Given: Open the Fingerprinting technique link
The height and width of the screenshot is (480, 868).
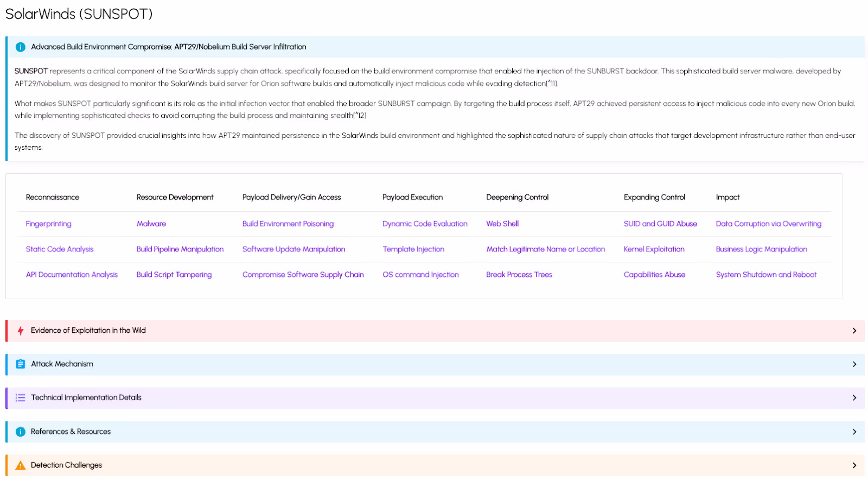Looking at the screenshot, I should 49,224.
